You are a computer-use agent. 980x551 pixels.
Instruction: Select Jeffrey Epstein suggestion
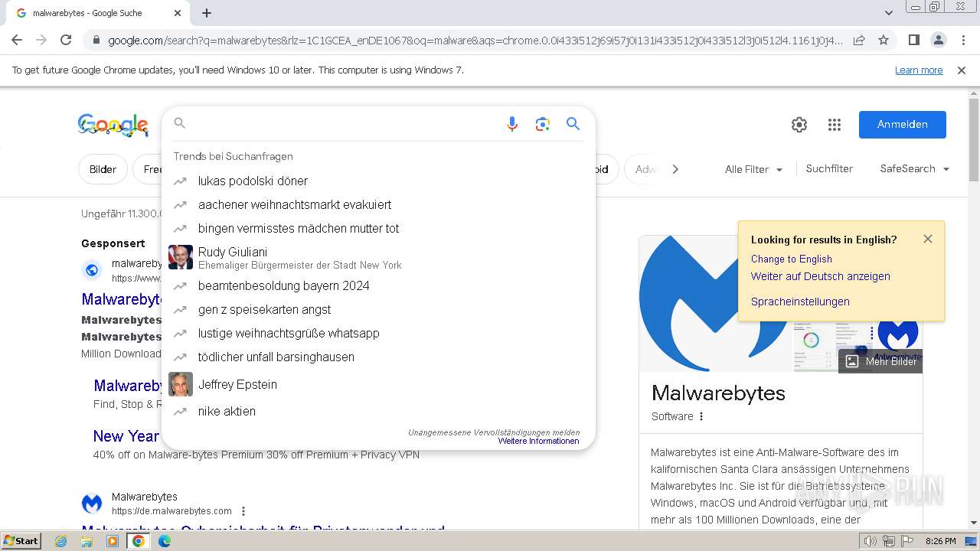pyautogui.click(x=378, y=384)
